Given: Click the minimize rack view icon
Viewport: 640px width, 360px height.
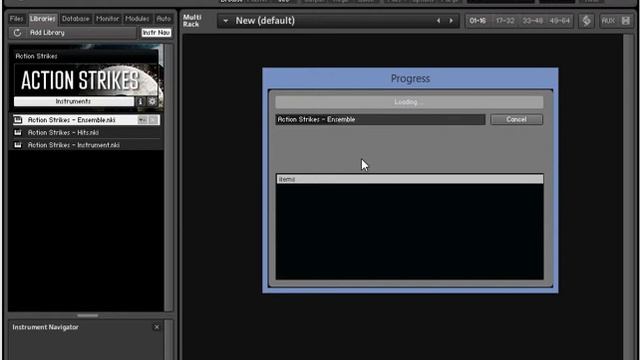Looking at the screenshot, I should (626, 21).
